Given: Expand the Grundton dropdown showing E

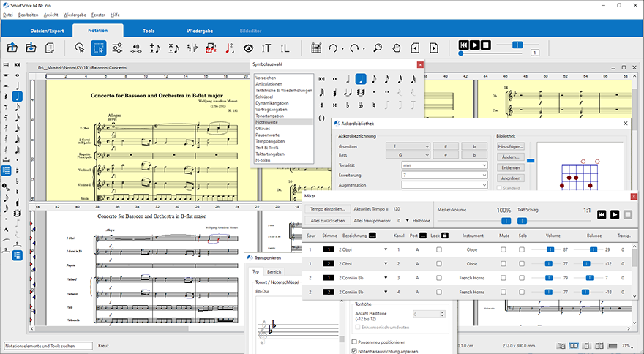Looking at the screenshot, I should (x=408, y=146).
